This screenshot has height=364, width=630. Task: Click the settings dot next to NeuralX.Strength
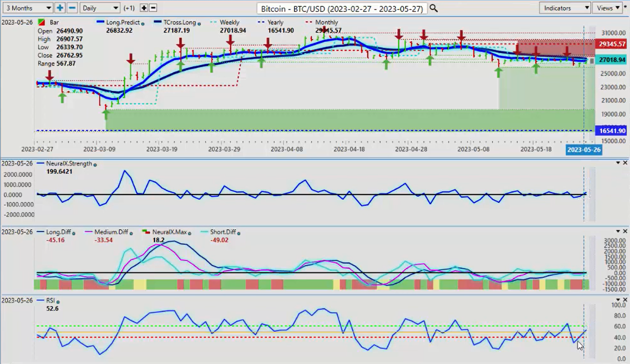click(95, 164)
